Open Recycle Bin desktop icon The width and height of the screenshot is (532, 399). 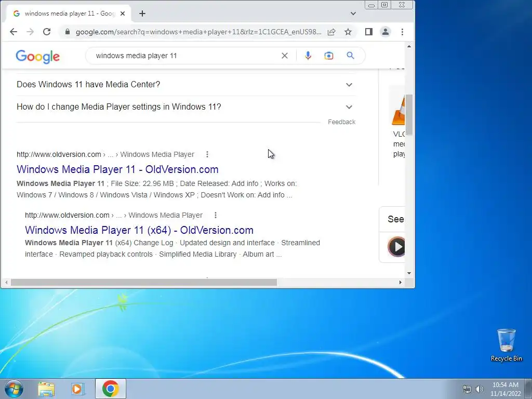tap(506, 345)
